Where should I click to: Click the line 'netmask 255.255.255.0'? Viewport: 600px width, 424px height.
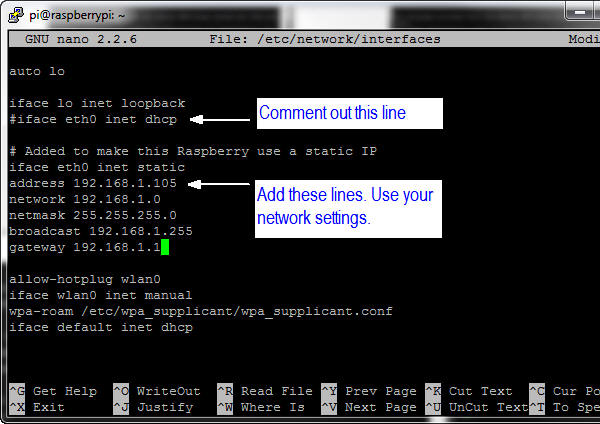point(93,215)
